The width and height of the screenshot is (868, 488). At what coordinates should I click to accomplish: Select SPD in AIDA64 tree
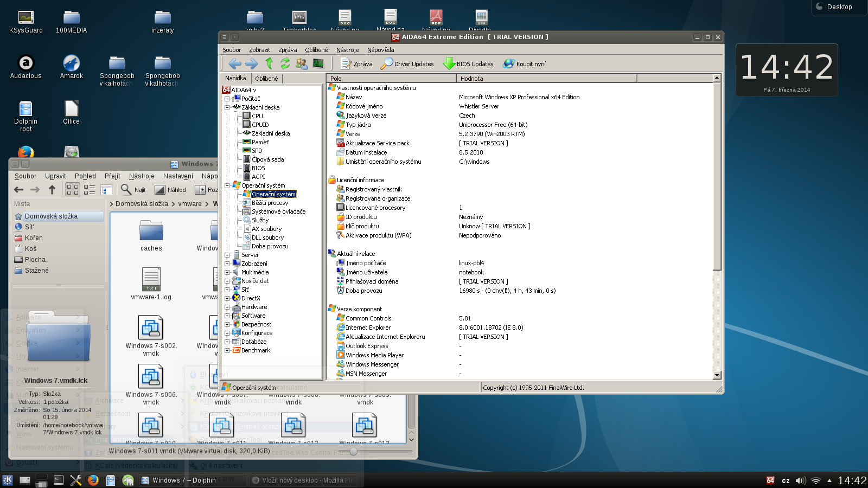(x=257, y=151)
